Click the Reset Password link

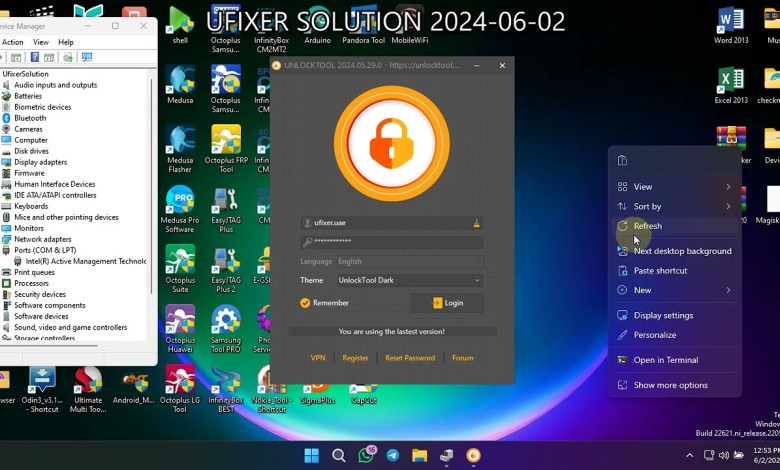(x=410, y=358)
